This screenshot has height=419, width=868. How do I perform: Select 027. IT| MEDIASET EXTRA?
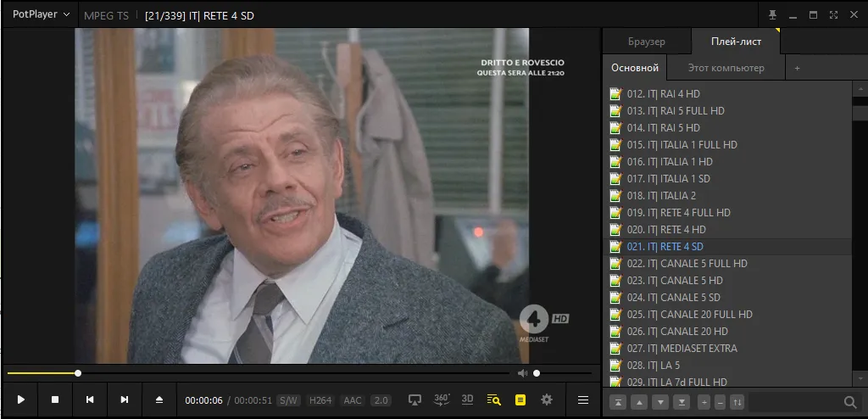pyautogui.click(x=727, y=349)
